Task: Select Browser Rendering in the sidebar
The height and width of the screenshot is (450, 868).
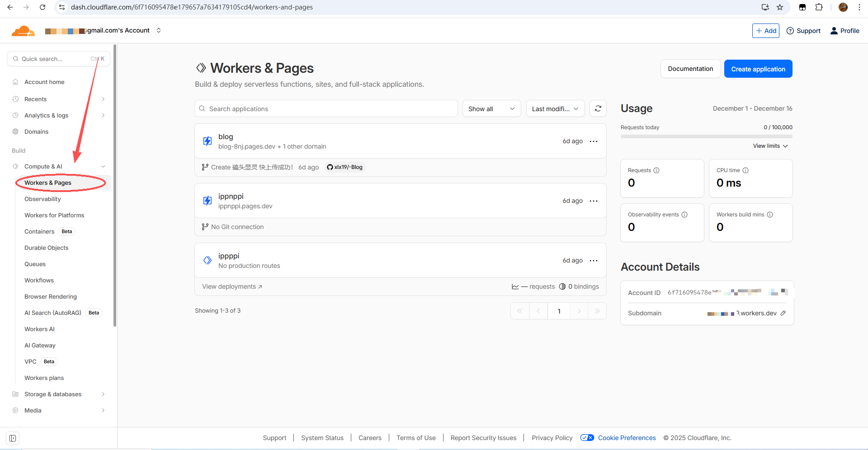Action: pos(51,296)
